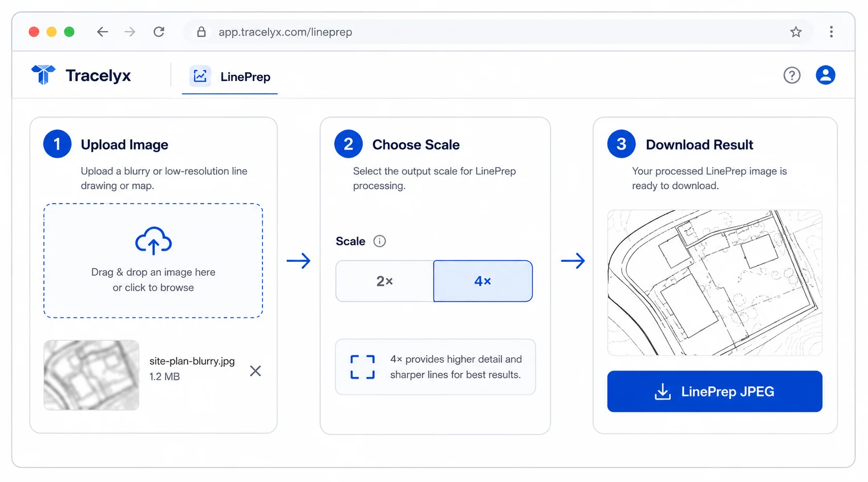Open help with the question mark icon
Image resolution: width=868 pixels, height=482 pixels.
click(792, 75)
